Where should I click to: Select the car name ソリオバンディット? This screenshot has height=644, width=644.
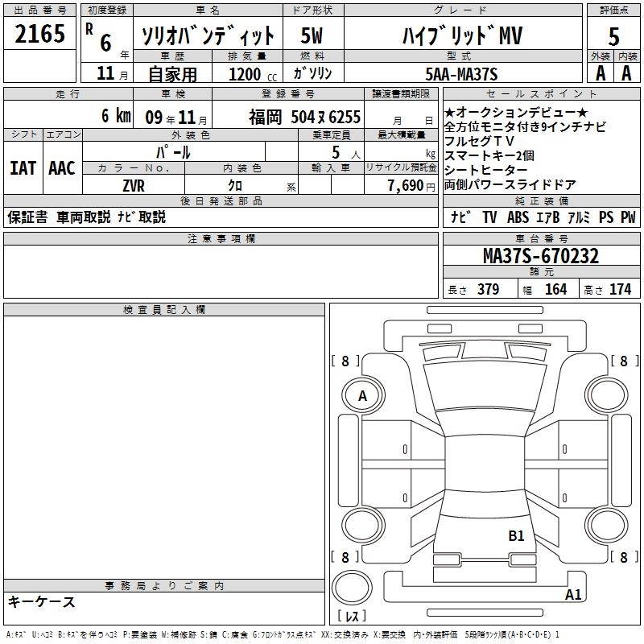208,35
